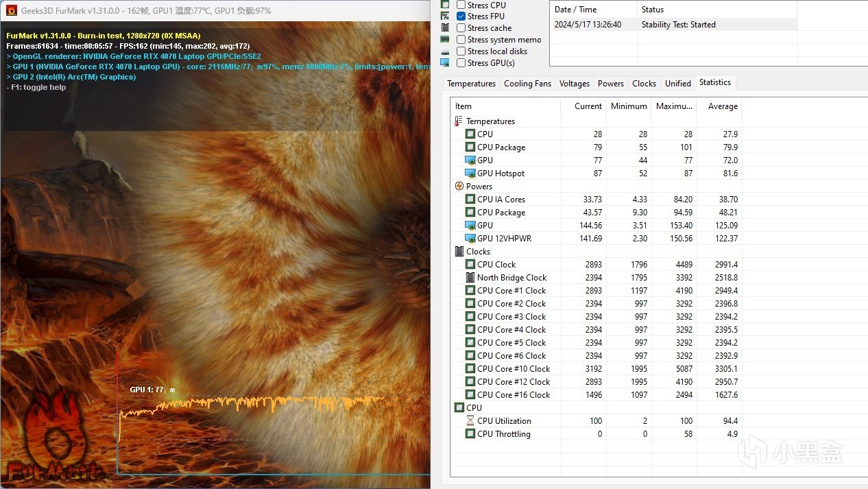Click the Date / Time log column header

point(594,10)
